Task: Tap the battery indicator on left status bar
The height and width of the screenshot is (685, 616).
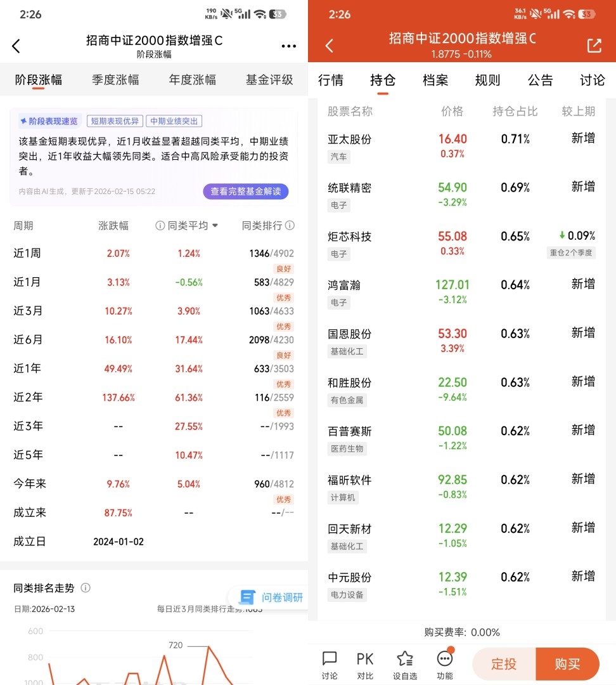Action: click(278, 14)
